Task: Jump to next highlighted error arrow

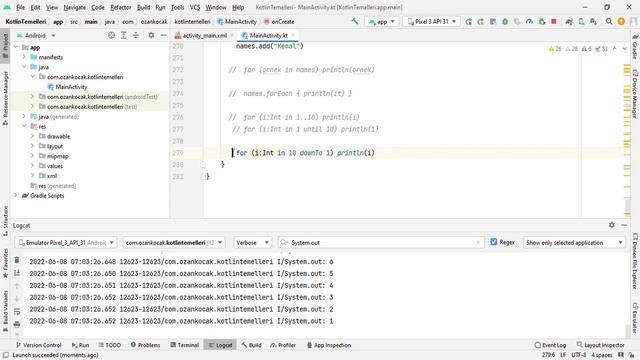Action: click(624, 49)
